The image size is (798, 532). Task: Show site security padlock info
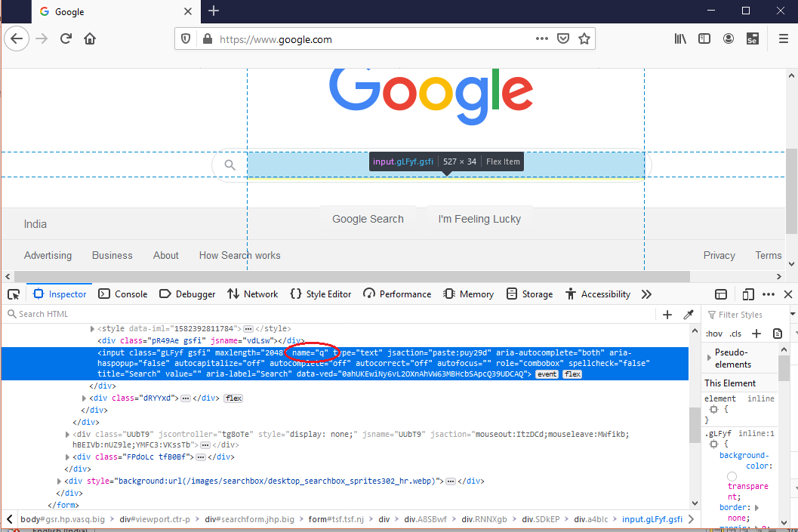click(x=207, y=38)
